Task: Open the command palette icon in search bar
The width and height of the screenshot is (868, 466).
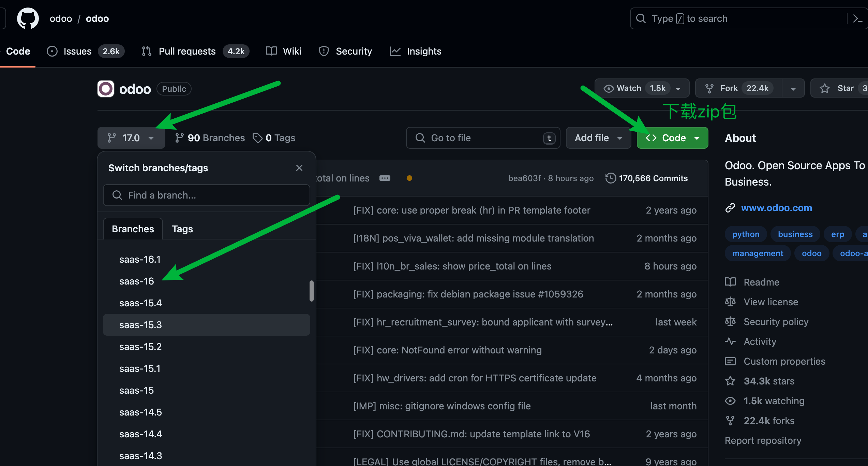Action: click(x=857, y=18)
